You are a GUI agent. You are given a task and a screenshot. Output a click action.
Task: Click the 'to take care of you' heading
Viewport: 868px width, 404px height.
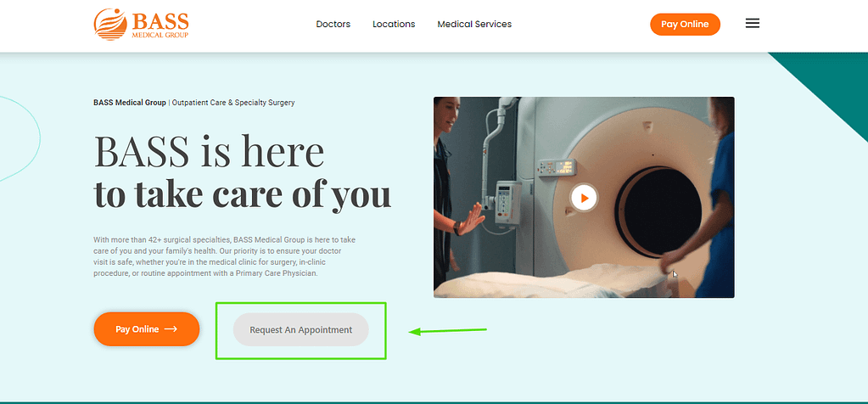[x=243, y=194]
